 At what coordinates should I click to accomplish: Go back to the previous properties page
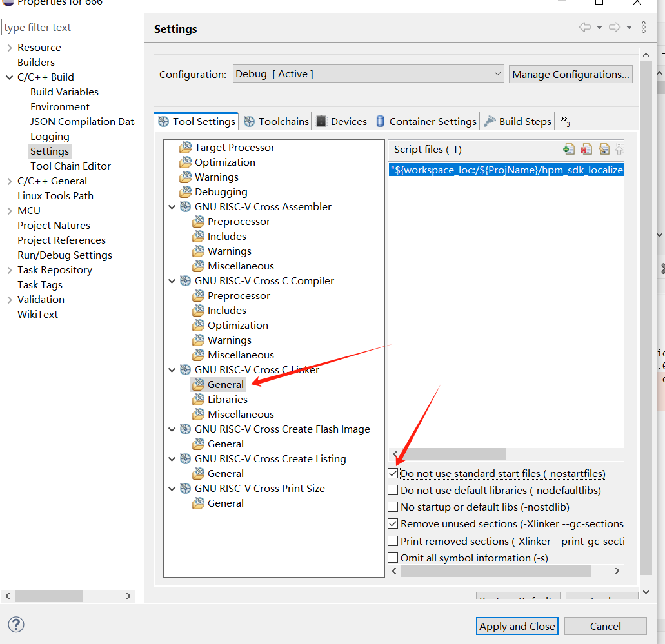(585, 28)
